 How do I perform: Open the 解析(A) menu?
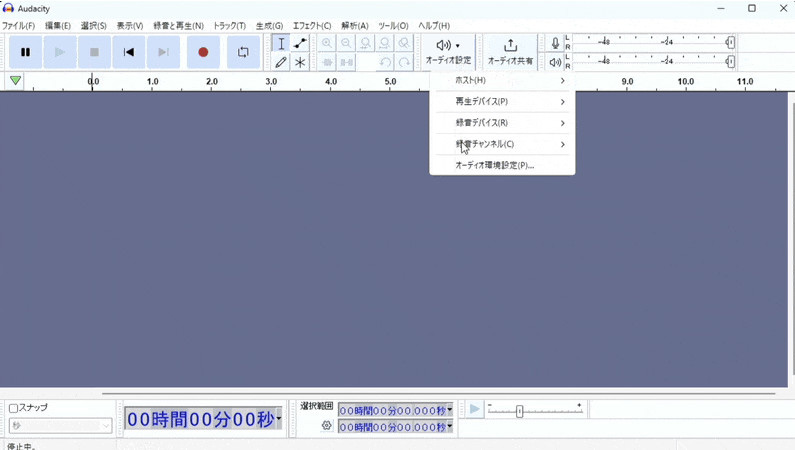354,25
